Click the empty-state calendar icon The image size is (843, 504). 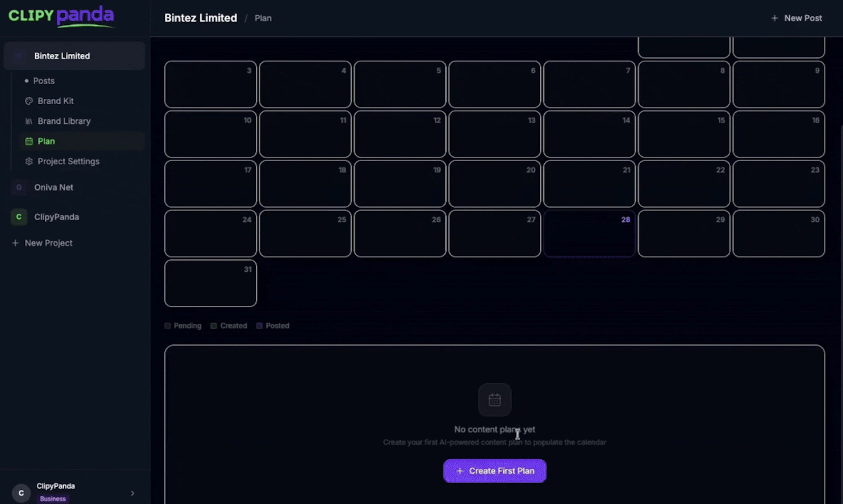click(495, 400)
